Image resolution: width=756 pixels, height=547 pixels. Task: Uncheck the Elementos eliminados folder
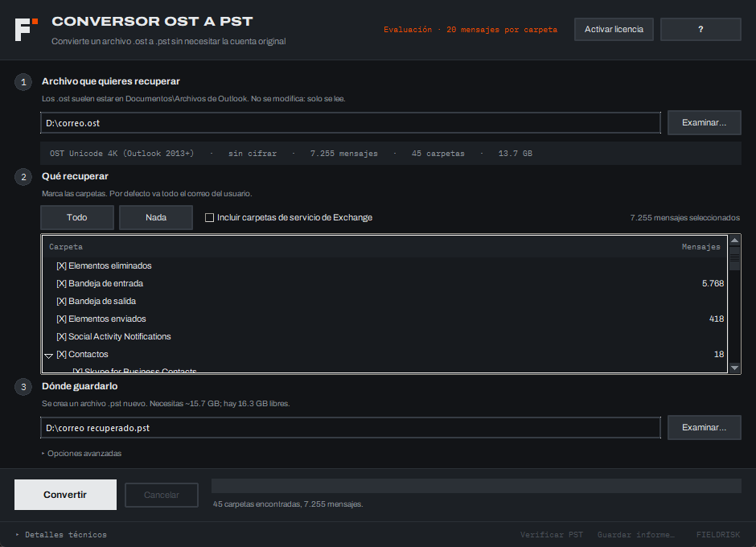(x=61, y=265)
